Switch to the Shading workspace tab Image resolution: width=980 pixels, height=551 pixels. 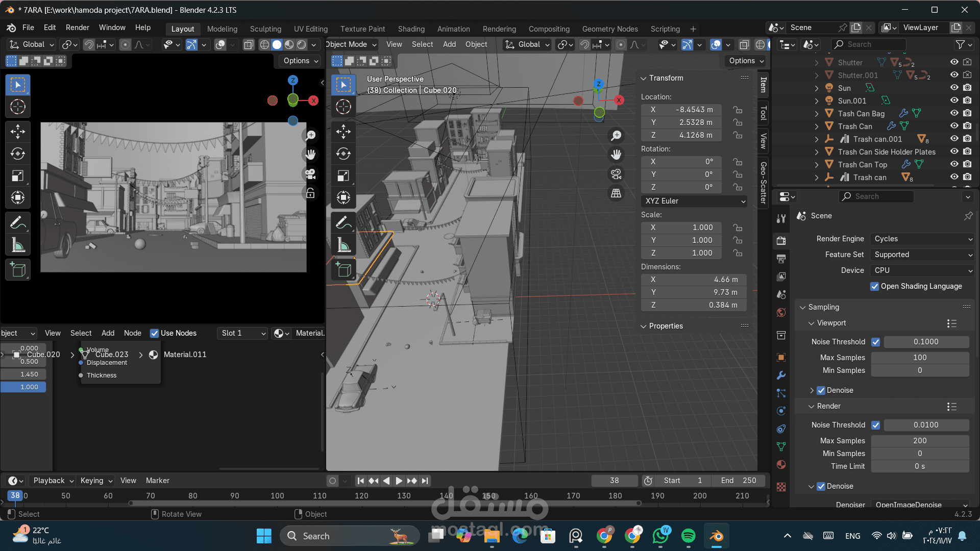(x=411, y=29)
